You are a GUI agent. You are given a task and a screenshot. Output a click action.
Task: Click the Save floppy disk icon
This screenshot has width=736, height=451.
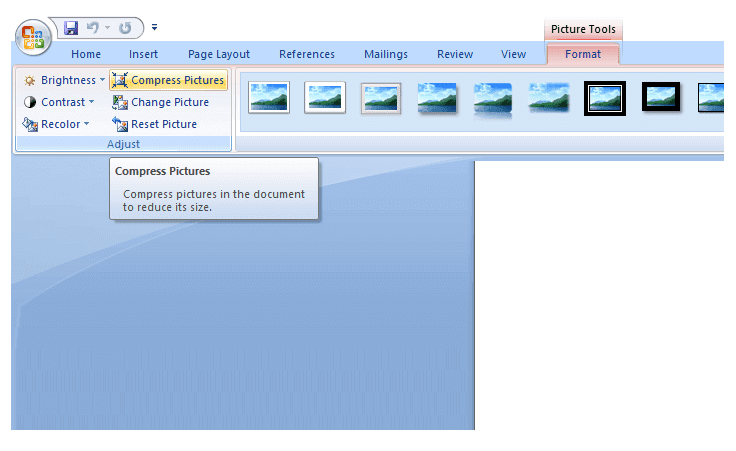tap(71, 28)
